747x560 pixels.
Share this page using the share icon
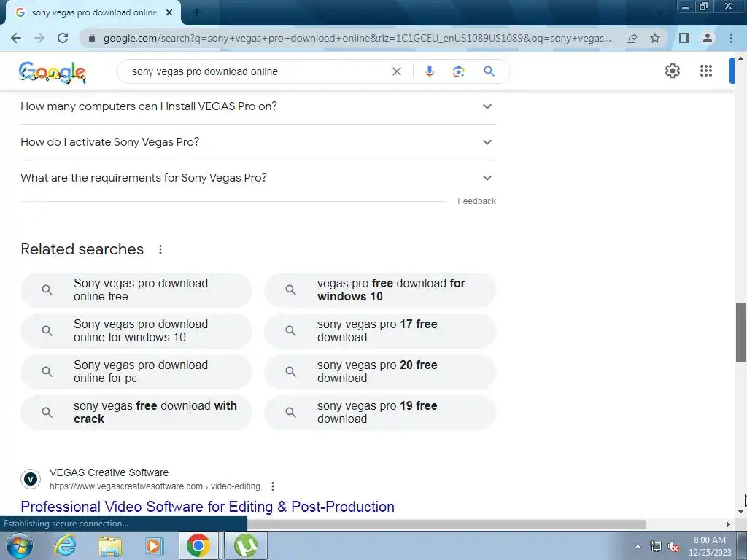click(632, 38)
